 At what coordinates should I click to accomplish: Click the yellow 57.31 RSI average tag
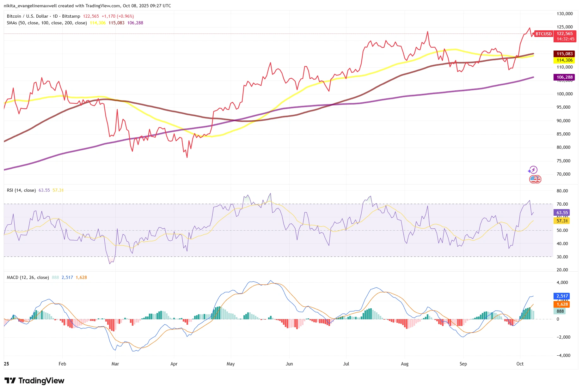[562, 221]
